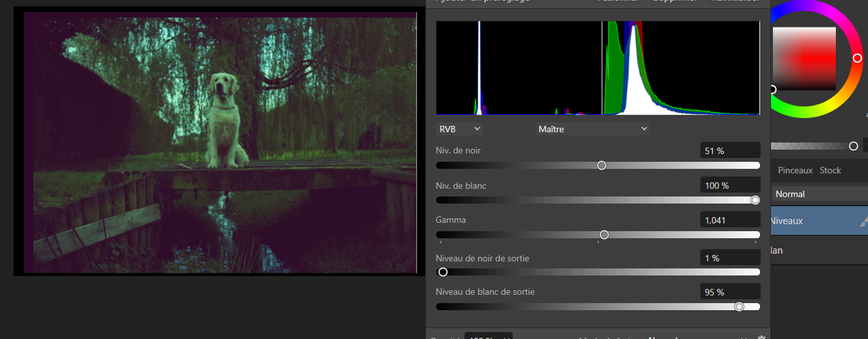Switch to the Stock tab
This screenshot has width=868, height=339.
tap(830, 170)
